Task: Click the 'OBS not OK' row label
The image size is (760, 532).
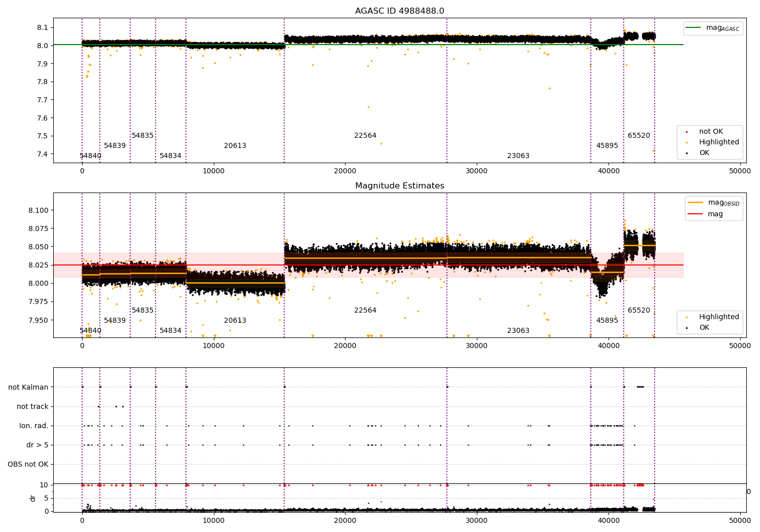Action: coord(28,465)
